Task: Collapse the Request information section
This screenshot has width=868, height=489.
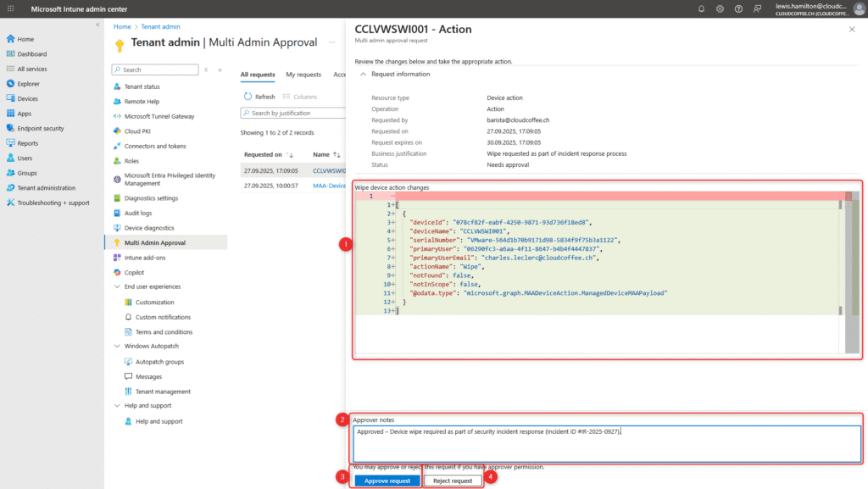Action: point(364,74)
